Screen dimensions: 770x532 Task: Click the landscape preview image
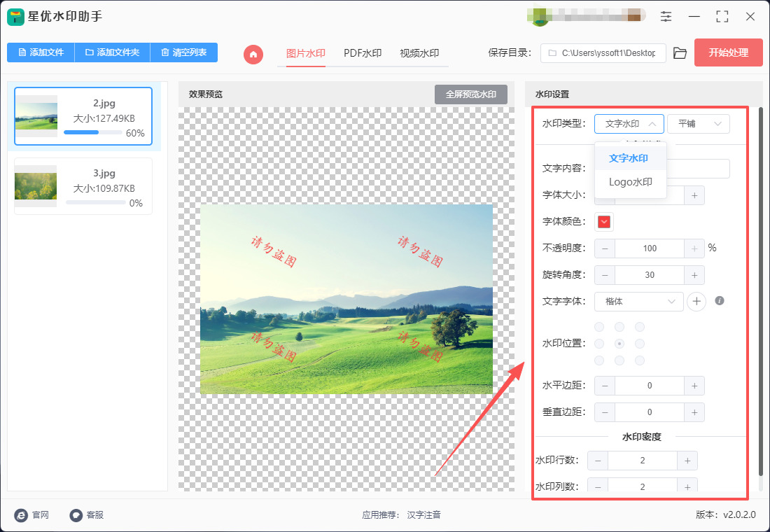pos(346,299)
